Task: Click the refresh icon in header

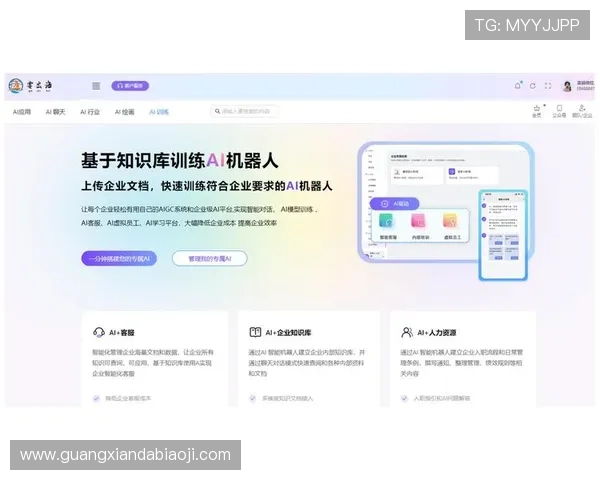Action: click(533, 86)
